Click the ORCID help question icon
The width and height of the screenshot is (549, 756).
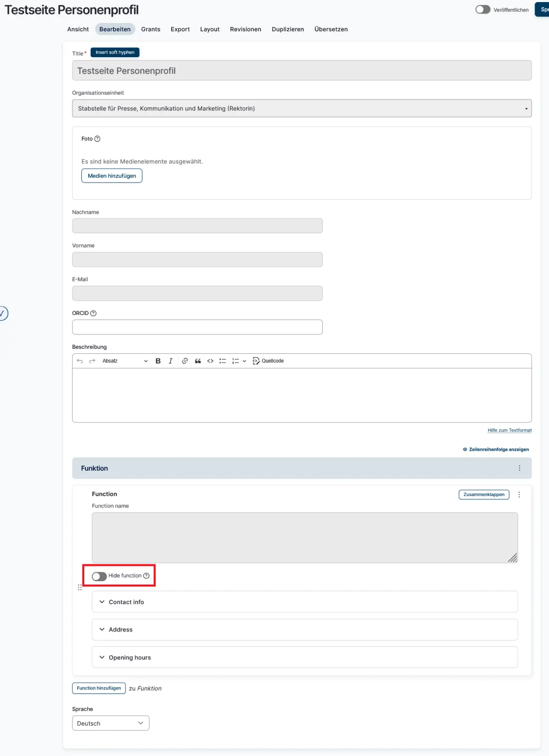[94, 313]
